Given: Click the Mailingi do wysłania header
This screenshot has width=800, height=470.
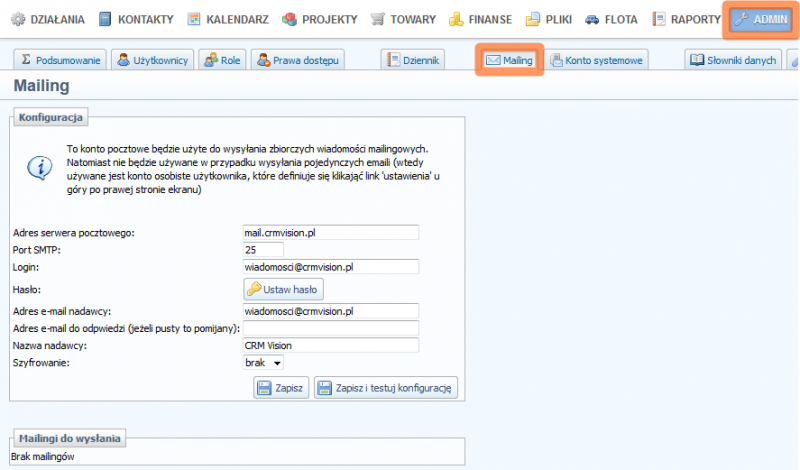Looking at the screenshot, I should point(69,438).
